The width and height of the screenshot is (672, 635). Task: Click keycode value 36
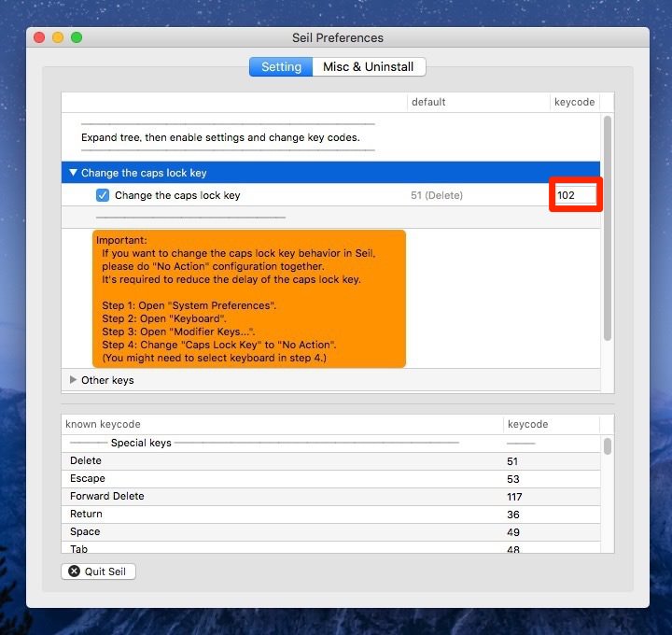tap(513, 515)
